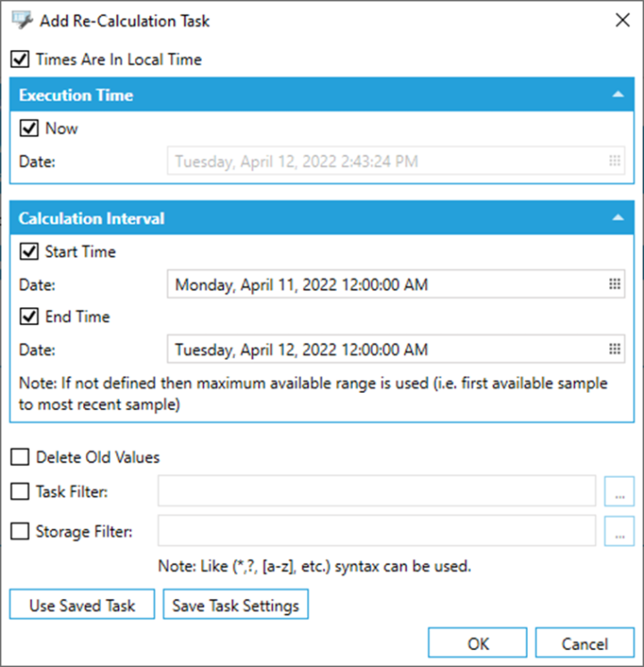Collapse the Execution Time section
Screen dimensions: 644x667
[x=618, y=95]
